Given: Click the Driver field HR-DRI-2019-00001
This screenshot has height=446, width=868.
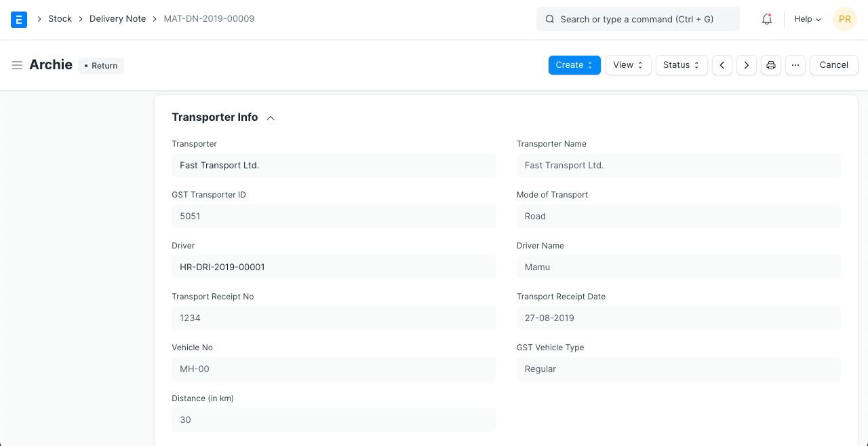Looking at the screenshot, I should click(x=334, y=267).
